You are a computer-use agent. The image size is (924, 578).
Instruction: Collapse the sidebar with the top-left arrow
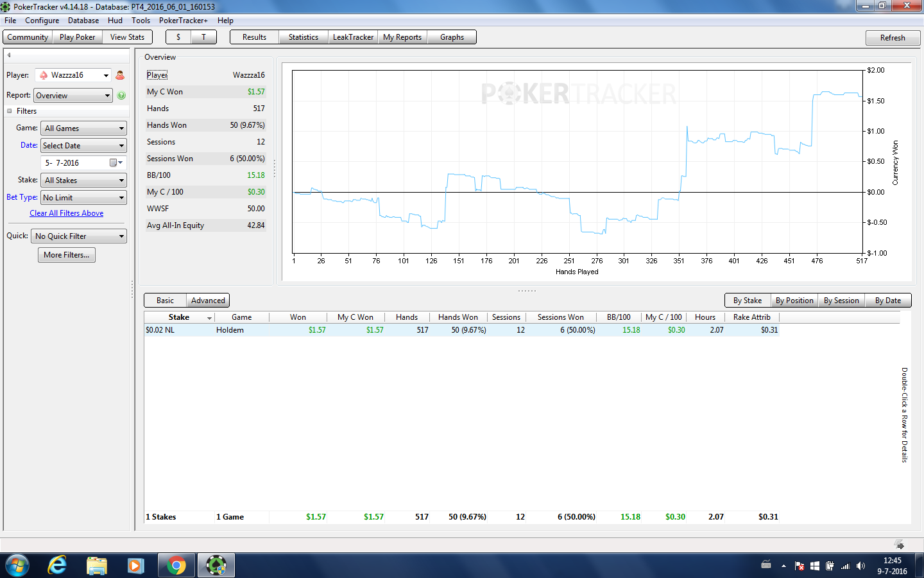click(x=9, y=55)
